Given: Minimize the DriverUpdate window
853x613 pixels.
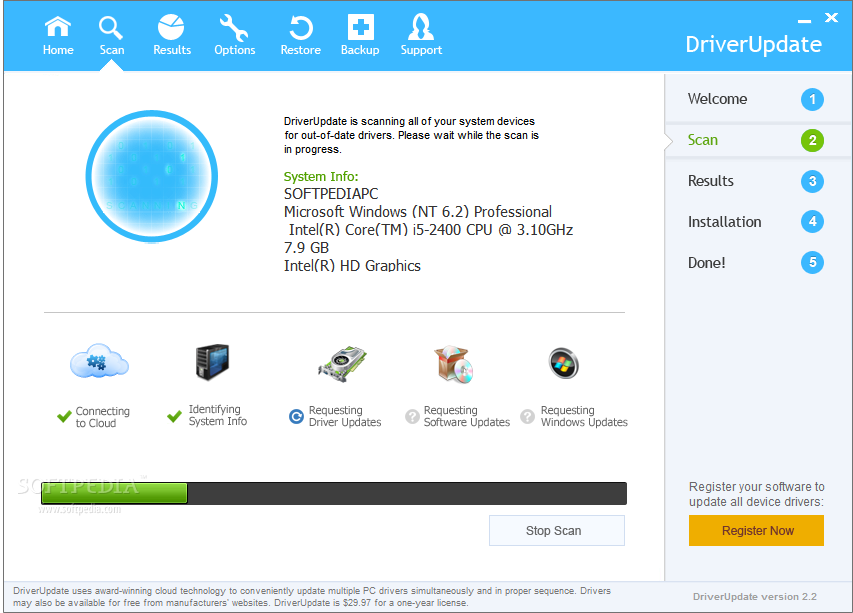Looking at the screenshot, I should coord(804,21).
